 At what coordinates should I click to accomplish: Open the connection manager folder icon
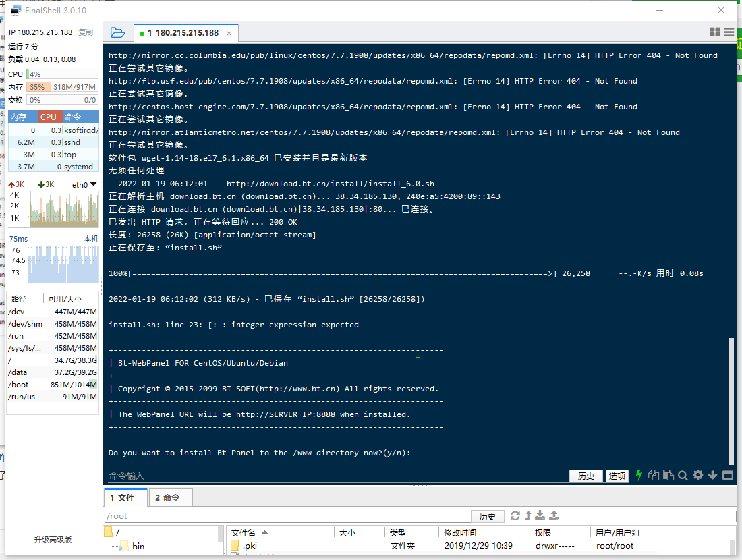(117, 32)
